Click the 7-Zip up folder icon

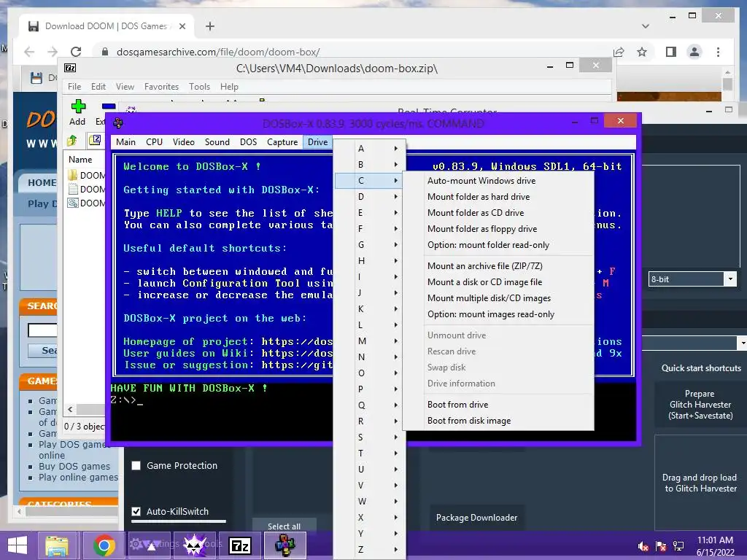click(72, 140)
